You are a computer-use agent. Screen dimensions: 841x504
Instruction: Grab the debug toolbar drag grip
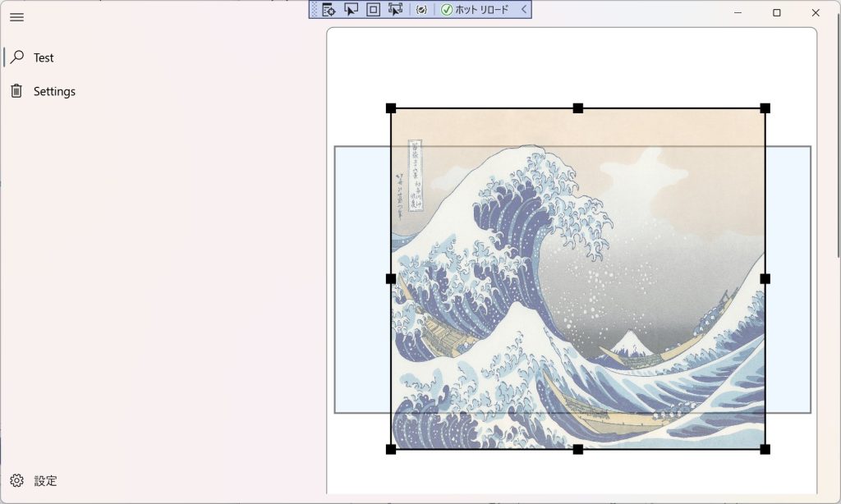coord(315,9)
